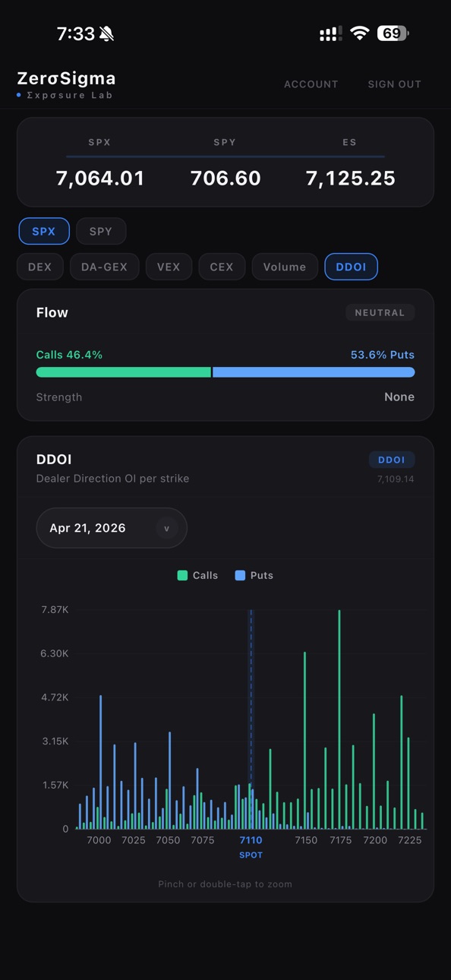451x980 pixels.
Task: Click the tall put bar at 7000
Action: click(x=100, y=762)
